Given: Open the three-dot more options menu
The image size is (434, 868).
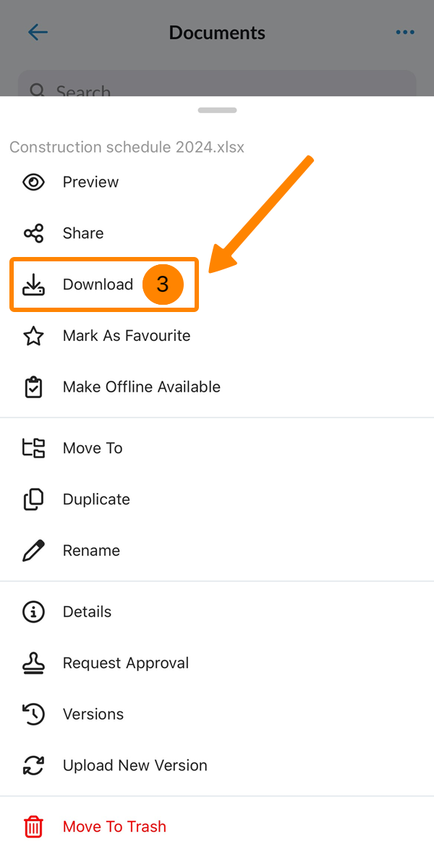Looking at the screenshot, I should (405, 33).
